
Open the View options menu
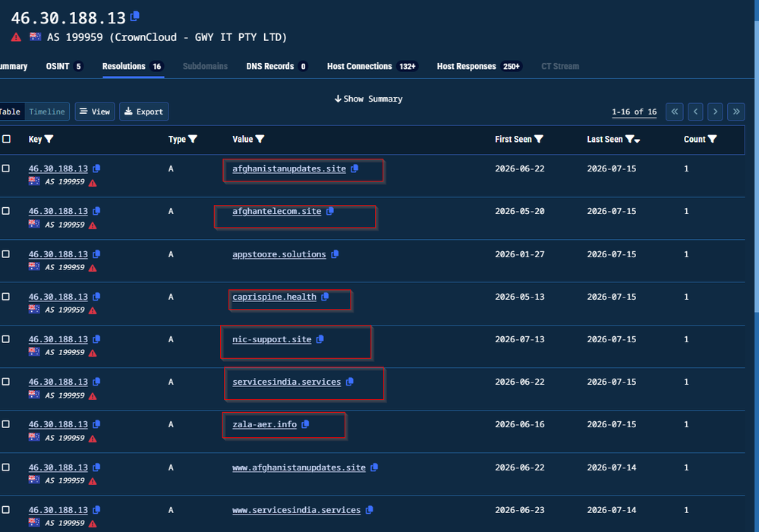pyautogui.click(x=95, y=112)
